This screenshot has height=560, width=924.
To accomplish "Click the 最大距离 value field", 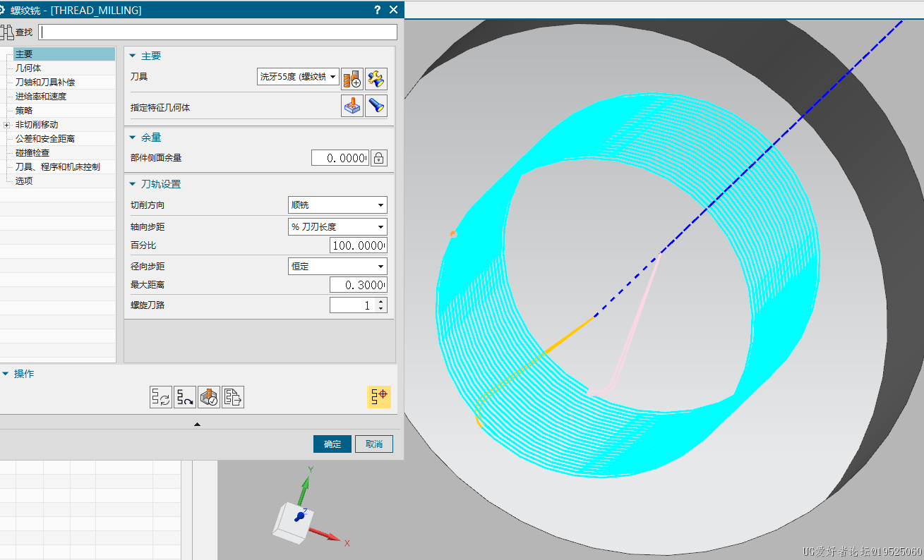I will click(x=359, y=285).
